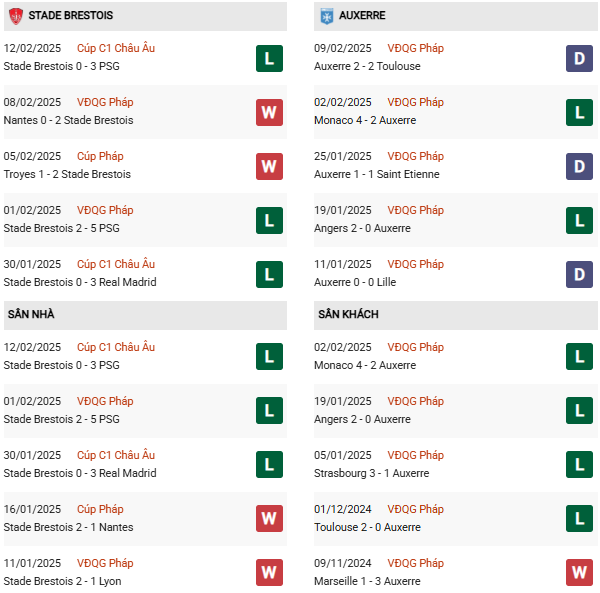Click W badge for Marseille 1-3 Auxerre
Image resolution: width=600 pixels, height=593 pixels.
tap(579, 572)
